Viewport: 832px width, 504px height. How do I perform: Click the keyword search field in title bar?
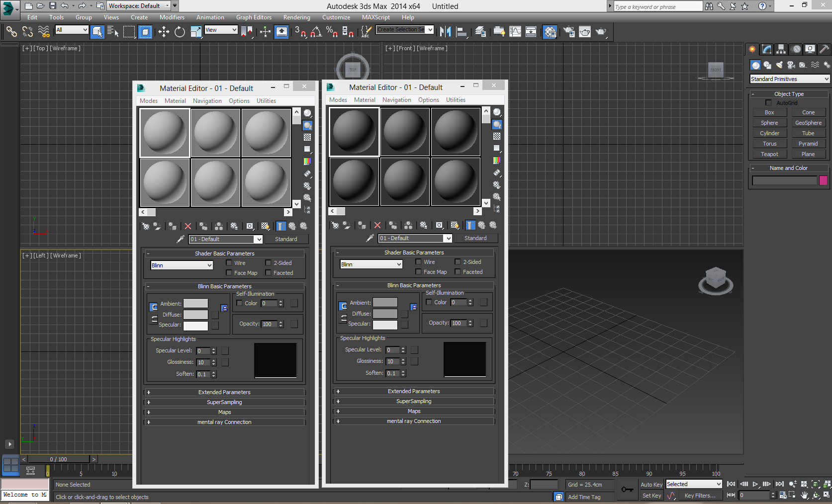[x=658, y=6]
